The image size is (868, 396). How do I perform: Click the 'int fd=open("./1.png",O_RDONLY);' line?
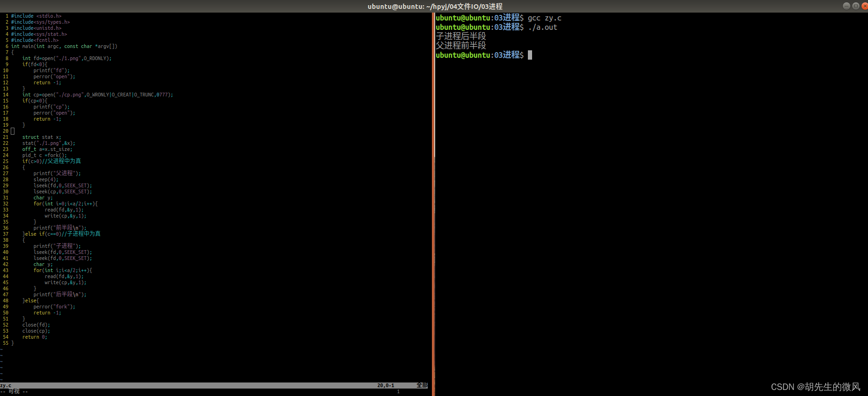(67, 58)
